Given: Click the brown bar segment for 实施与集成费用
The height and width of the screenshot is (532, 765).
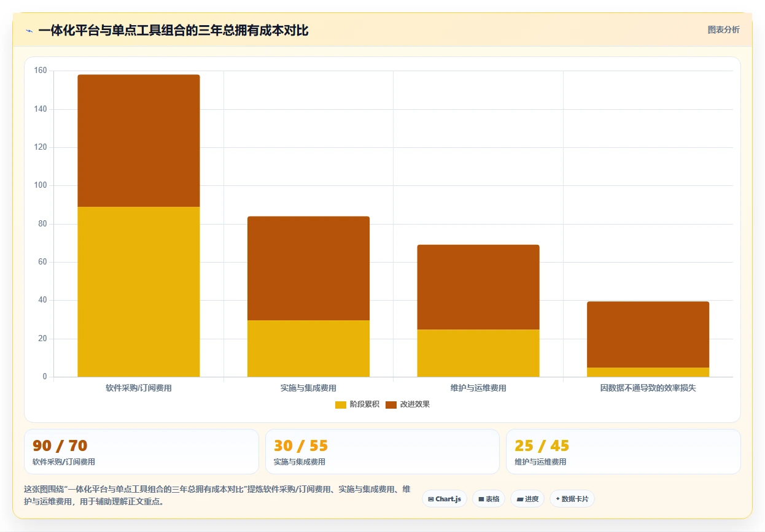Looking at the screenshot, I should click(308, 268).
